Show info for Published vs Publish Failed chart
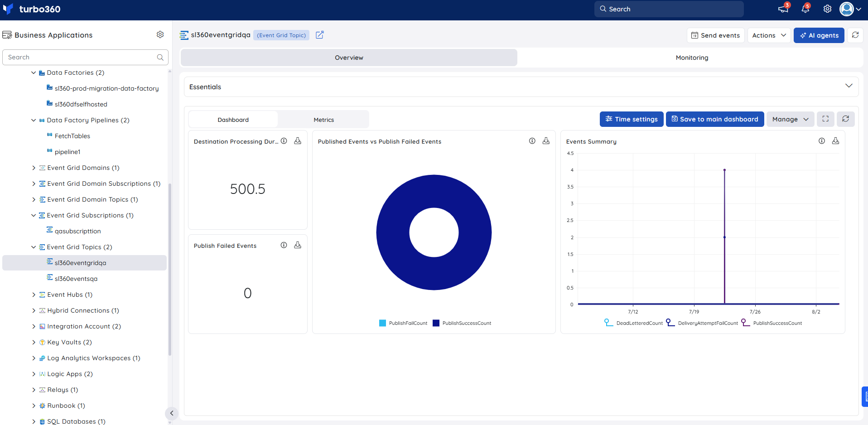 point(532,141)
